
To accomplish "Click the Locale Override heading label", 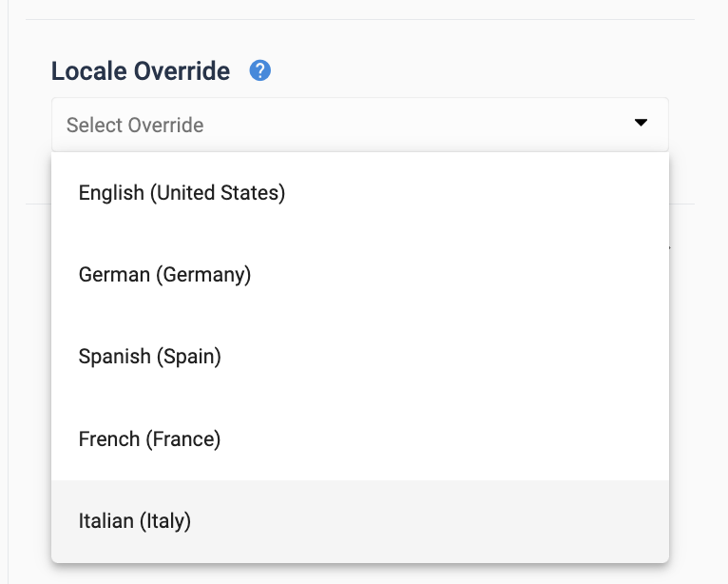I will click(141, 71).
